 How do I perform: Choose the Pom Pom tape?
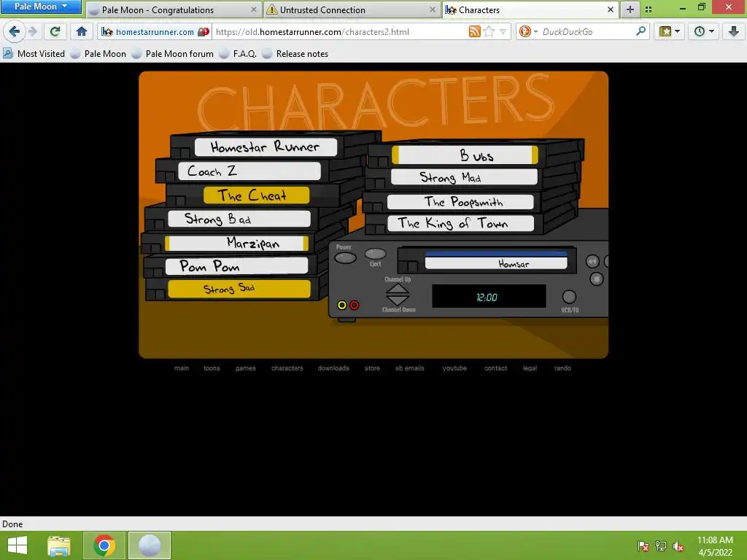[237, 265]
